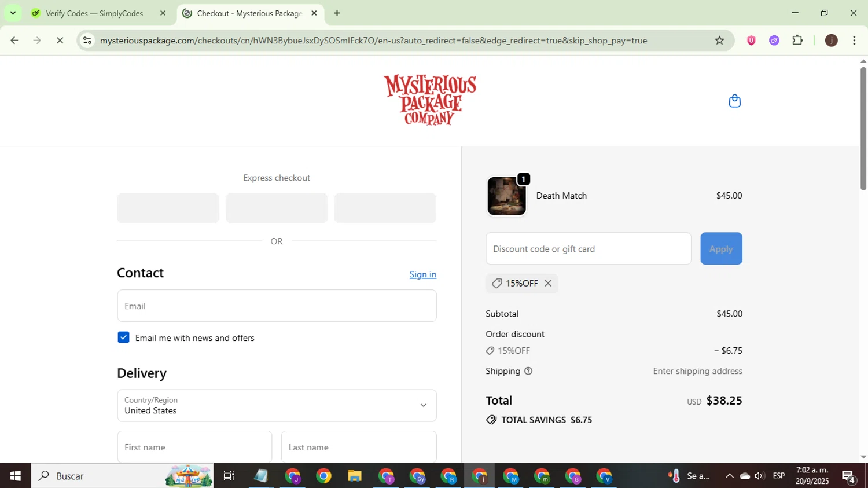868x488 pixels.
Task: Go back to the previous page
Action: (x=14, y=40)
